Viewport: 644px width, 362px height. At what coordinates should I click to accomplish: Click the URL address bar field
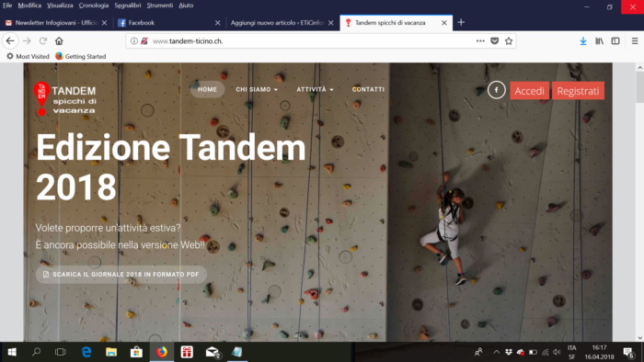(312, 41)
